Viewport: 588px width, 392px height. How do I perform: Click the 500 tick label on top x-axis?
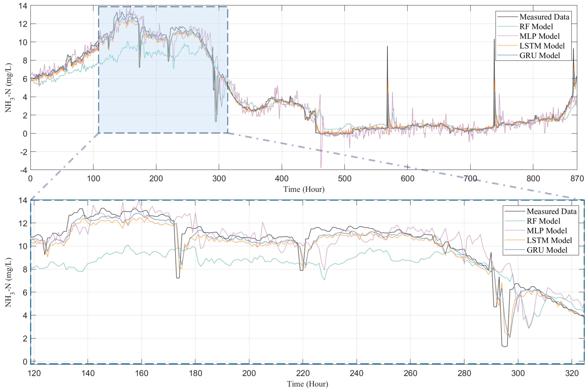[345, 179]
